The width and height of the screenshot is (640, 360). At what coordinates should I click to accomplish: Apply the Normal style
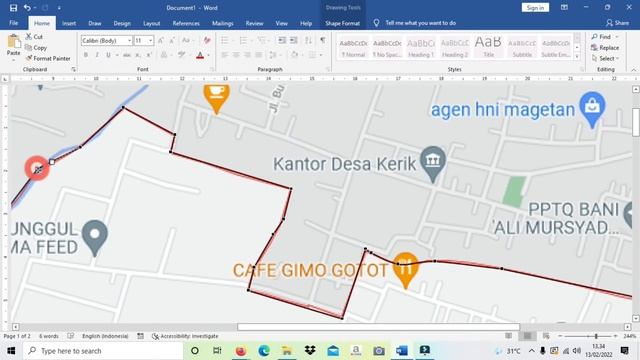pos(353,47)
